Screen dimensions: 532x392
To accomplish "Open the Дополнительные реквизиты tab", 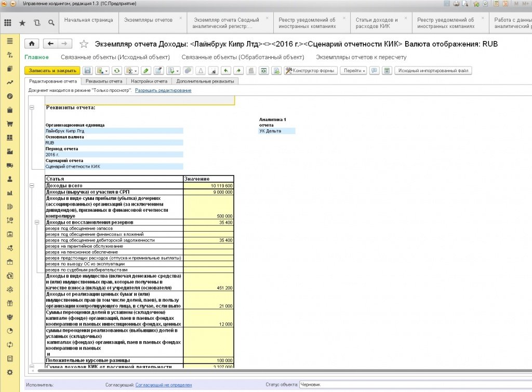I will pos(205,82).
